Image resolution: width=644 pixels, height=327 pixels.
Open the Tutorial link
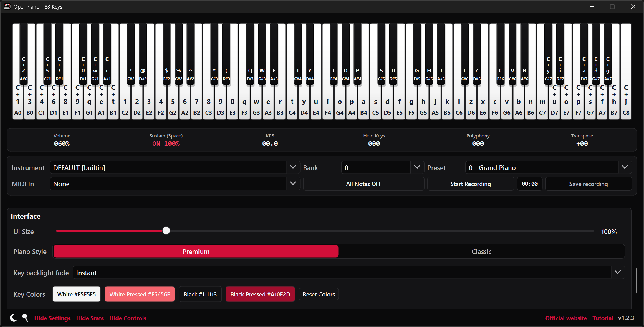[603, 318]
